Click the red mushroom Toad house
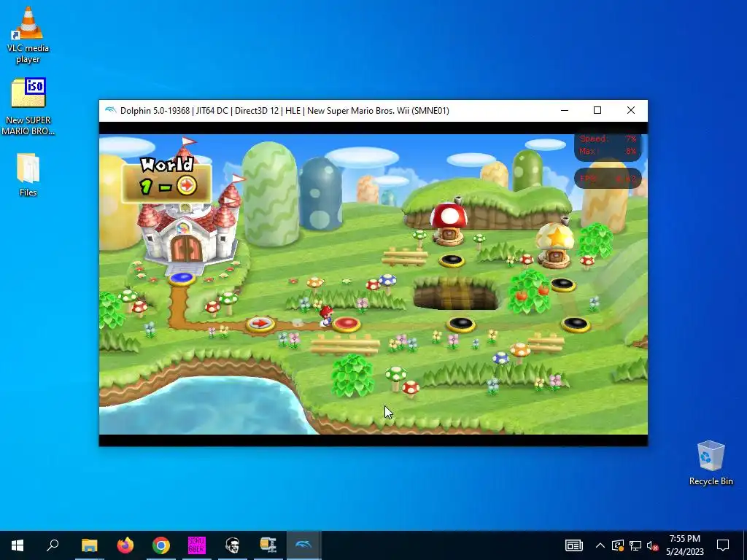The height and width of the screenshot is (560, 747). tap(449, 222)
